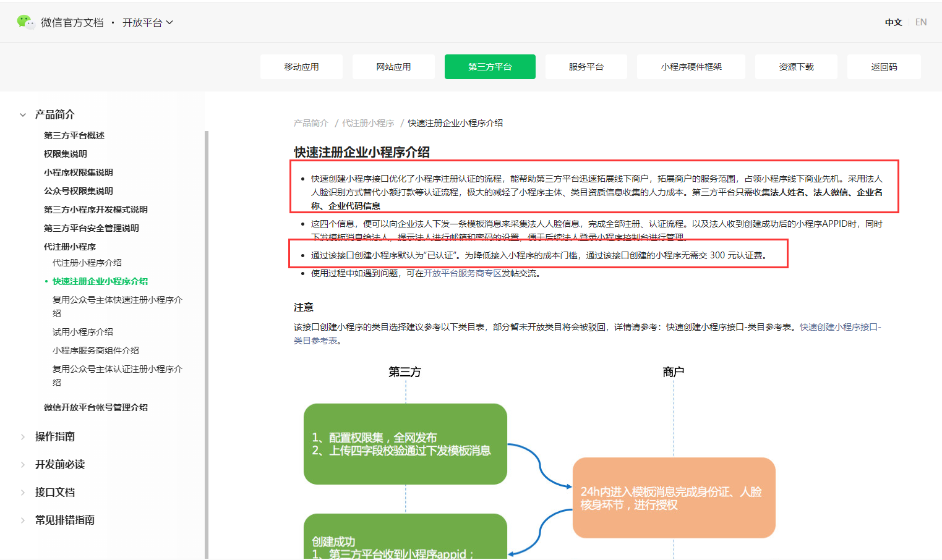The width and height of the screenshot is (942, 560).
Task: Open the 返回码 tab
Action: click(884, 67)
